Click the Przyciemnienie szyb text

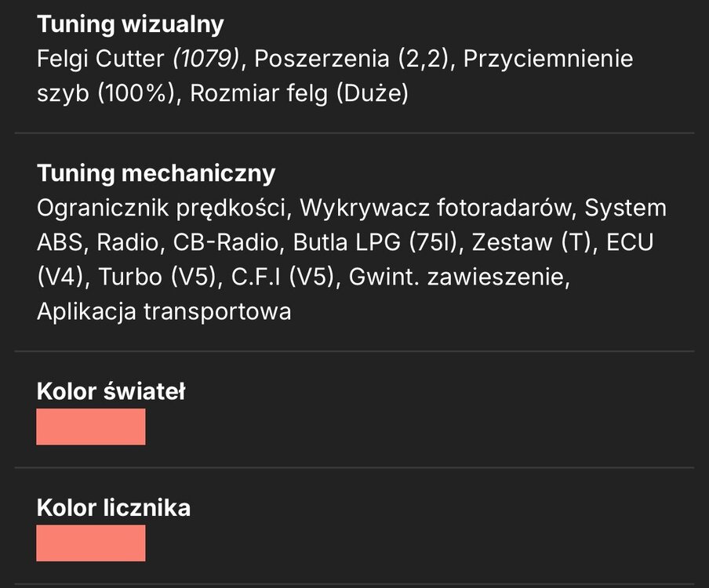coord(335,76)
